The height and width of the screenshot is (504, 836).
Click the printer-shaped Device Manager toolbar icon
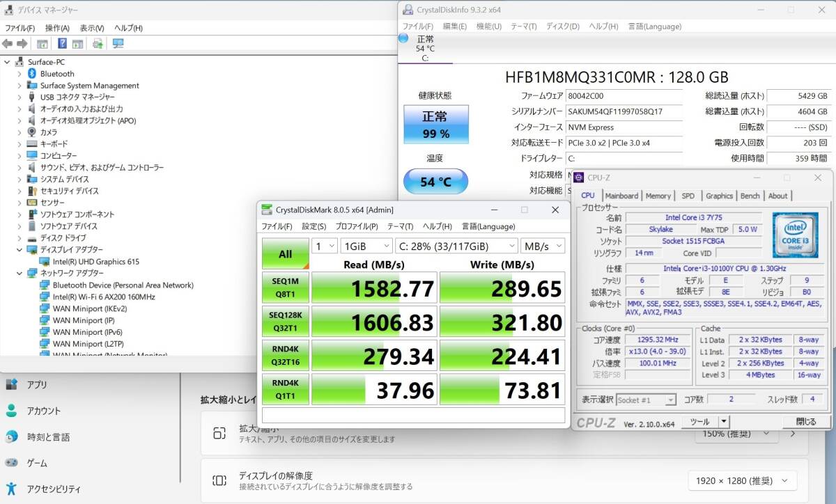point(98,43)
